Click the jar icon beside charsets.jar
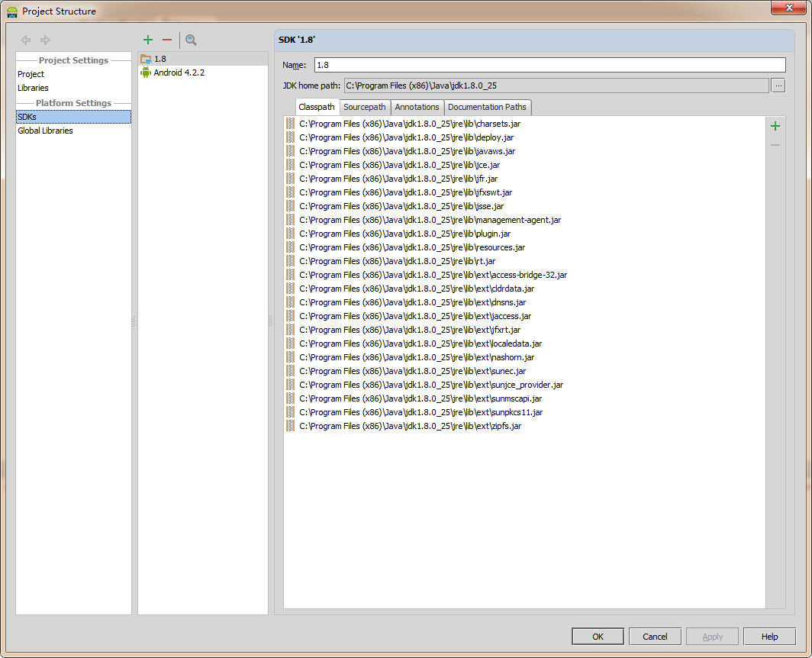812x658 pixels. click(x=290, y=124)
